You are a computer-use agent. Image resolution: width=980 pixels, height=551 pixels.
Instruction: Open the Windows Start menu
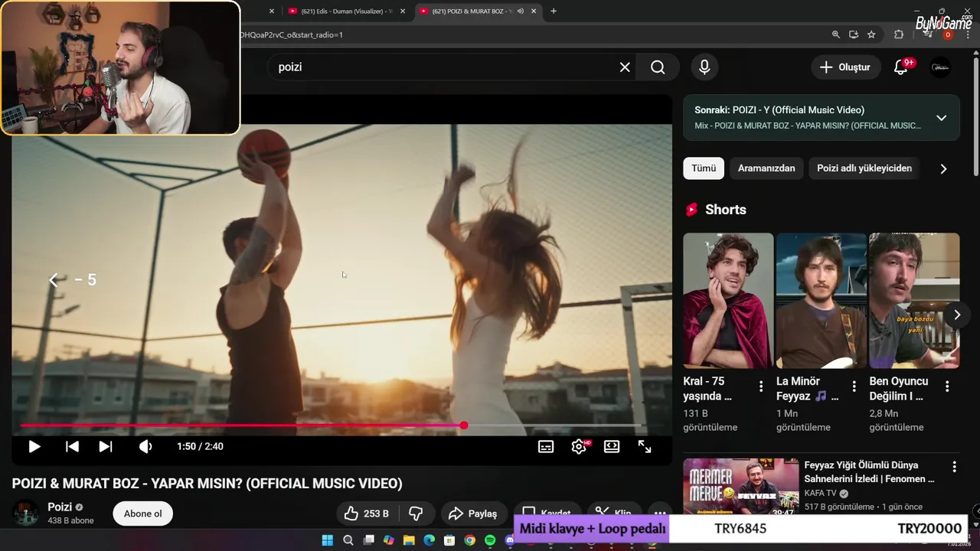(328, 540)
